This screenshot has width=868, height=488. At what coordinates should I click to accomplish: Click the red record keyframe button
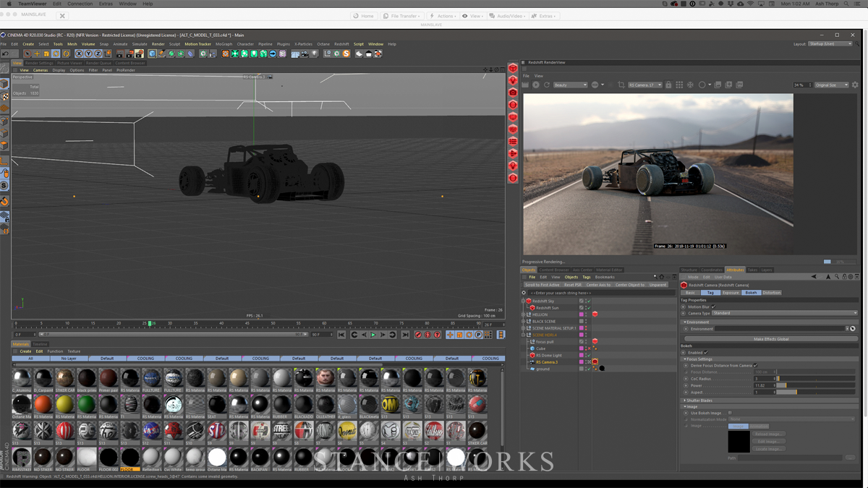tap(418, 335)
